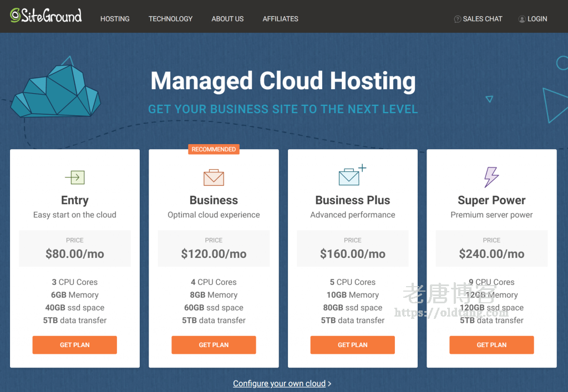Click the login user avatar icon

522,19
